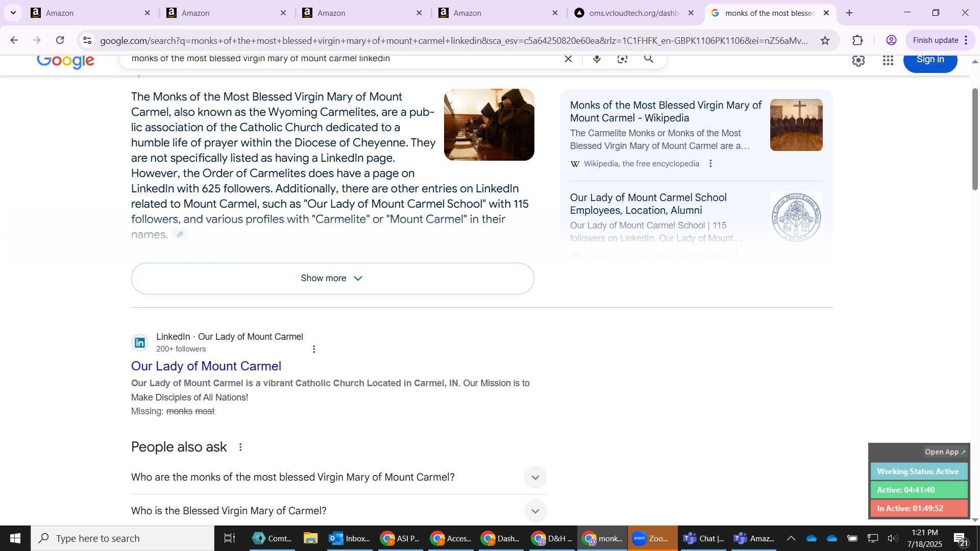Click 'Active: 04:41:40' timer text

click(906, 490)
